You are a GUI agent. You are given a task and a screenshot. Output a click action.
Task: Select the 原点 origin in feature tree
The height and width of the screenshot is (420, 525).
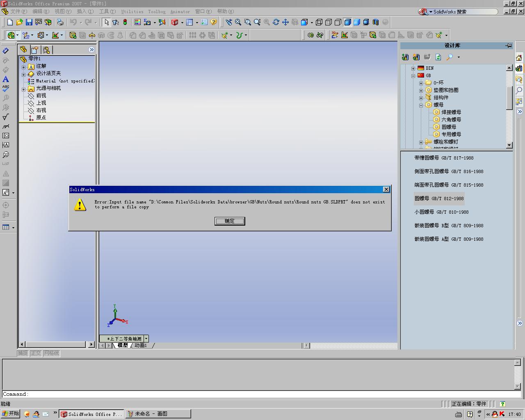coord(41,118)
